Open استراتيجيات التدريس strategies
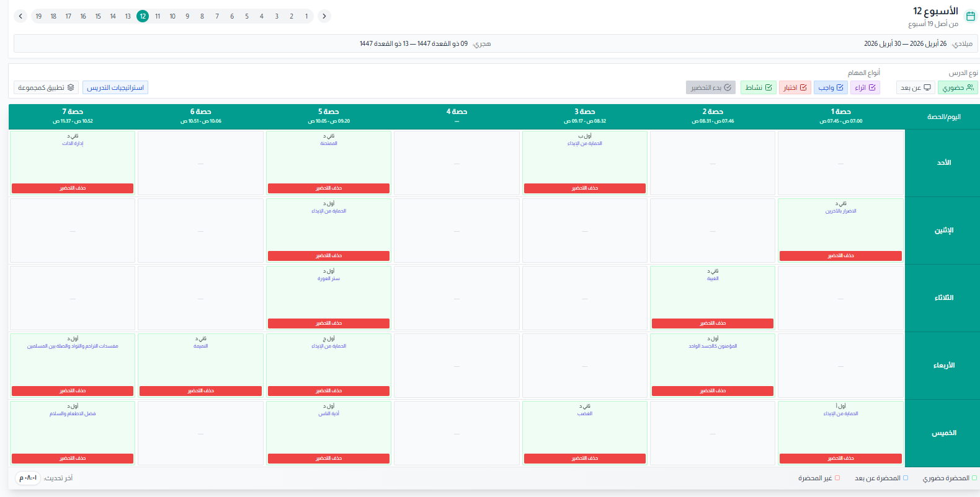 (115, 87)
